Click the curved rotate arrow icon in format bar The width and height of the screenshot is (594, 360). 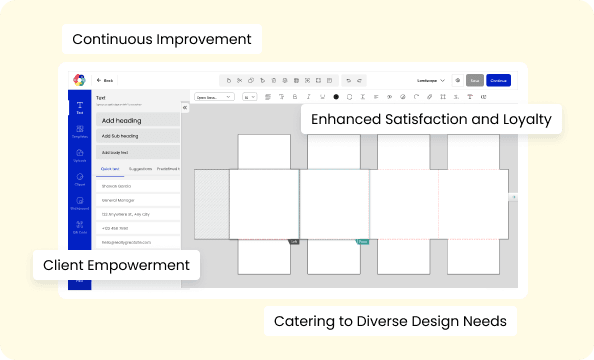pos(416,97)
